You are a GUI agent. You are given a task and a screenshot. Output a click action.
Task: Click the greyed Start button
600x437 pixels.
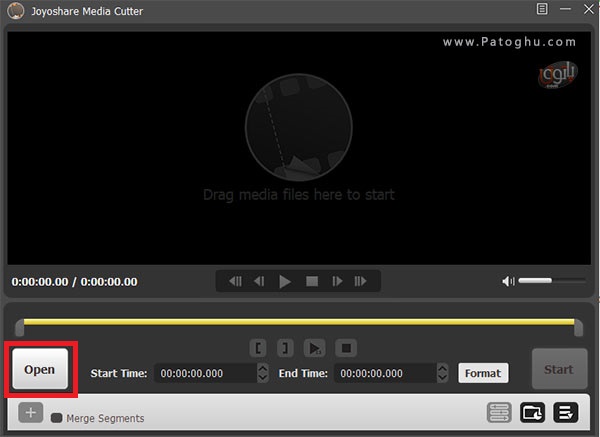coord(559,369)
